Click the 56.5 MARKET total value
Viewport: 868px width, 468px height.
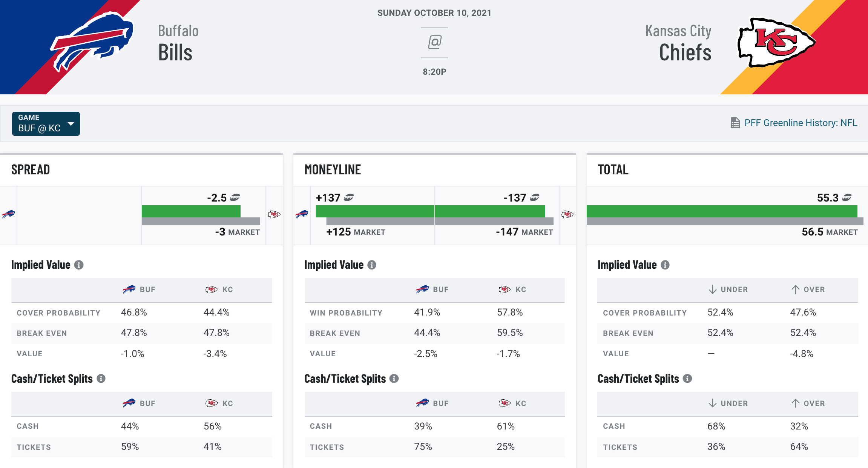830,232
